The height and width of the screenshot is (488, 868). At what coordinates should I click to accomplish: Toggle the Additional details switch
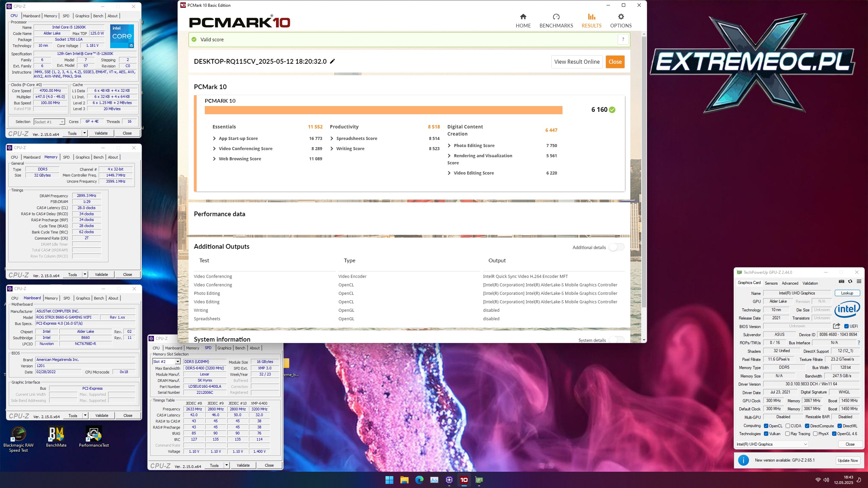[x=616, y=247]
